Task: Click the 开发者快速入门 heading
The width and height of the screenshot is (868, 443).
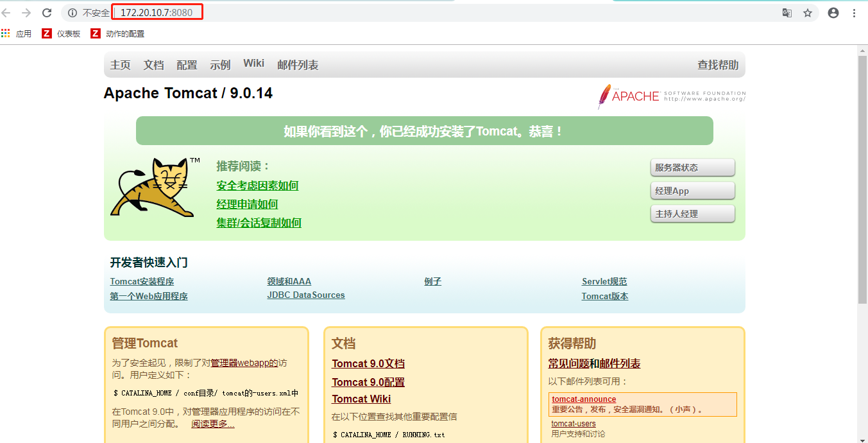Action: [149, 263]
